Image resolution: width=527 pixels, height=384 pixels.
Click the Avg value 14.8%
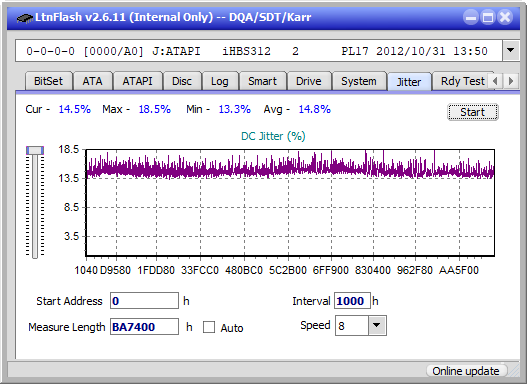tap(315, 109)
